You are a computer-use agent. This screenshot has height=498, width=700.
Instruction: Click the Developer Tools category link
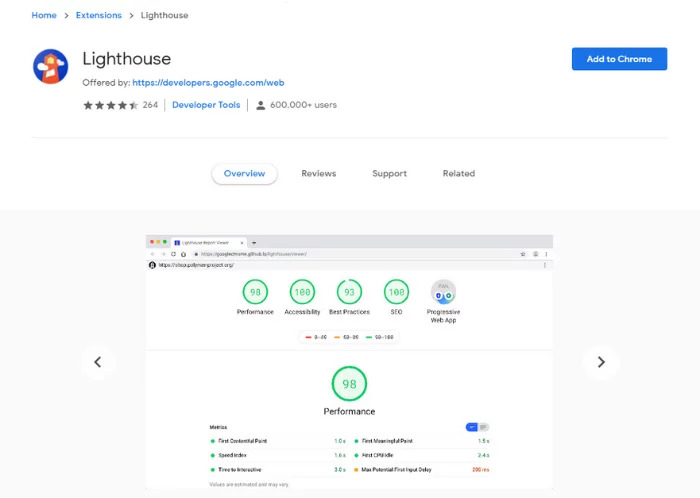[206, 105]
